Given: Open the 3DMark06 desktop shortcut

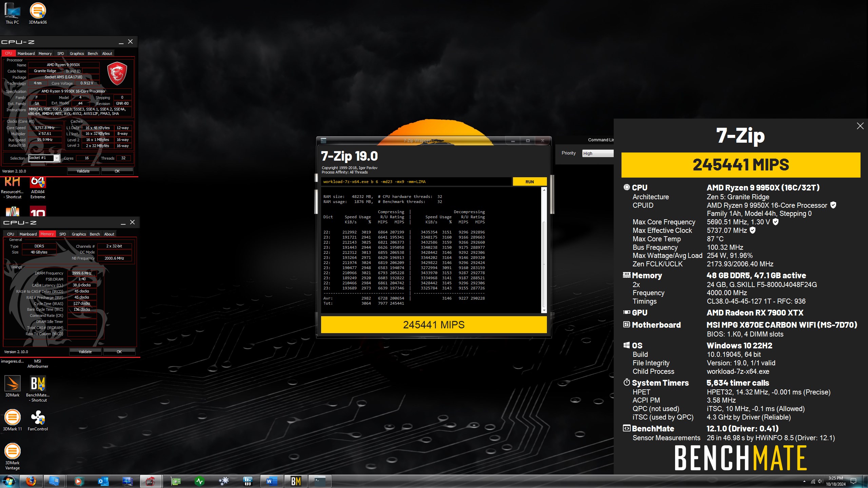Looking at the screenshot, I should pos(38,14).
